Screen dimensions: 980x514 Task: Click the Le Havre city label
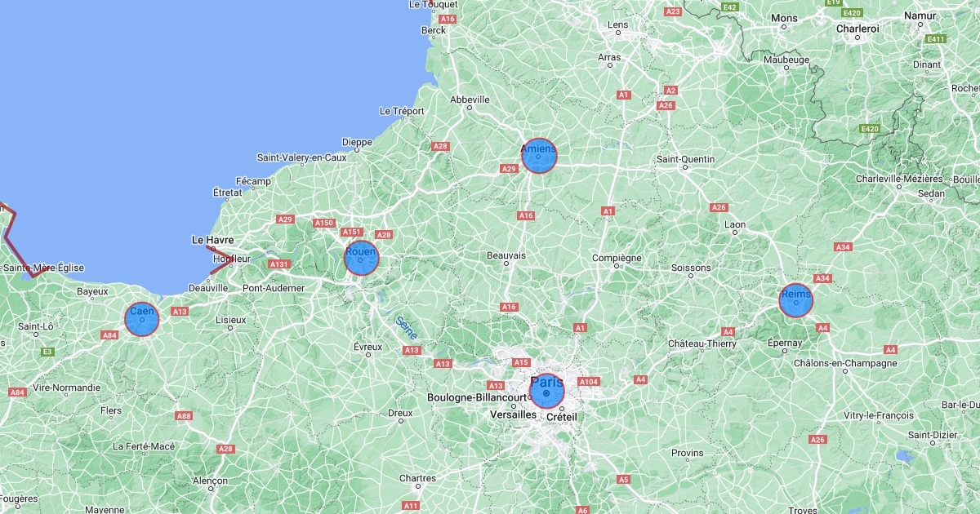point(212,241)
